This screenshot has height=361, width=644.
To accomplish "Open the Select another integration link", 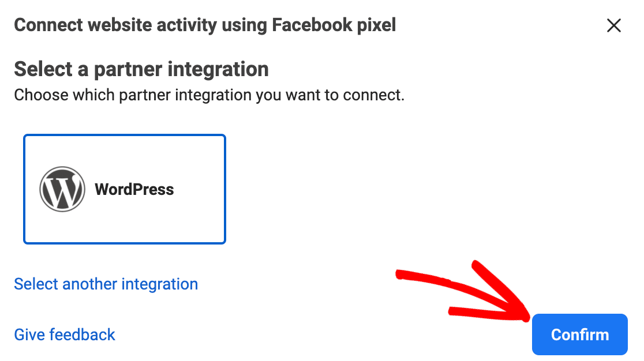I will [x=106, y=284].
